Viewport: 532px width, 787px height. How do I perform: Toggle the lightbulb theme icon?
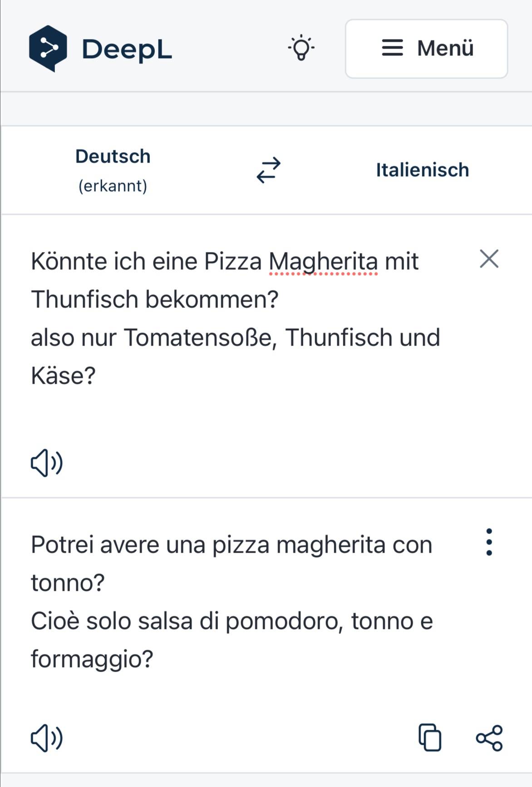(x=301, y=48)
